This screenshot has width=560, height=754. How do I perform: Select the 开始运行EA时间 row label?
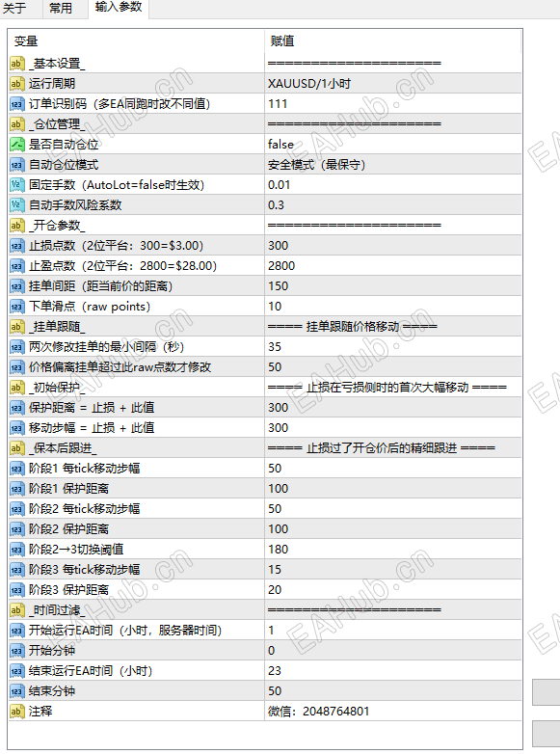click(125, 631)
